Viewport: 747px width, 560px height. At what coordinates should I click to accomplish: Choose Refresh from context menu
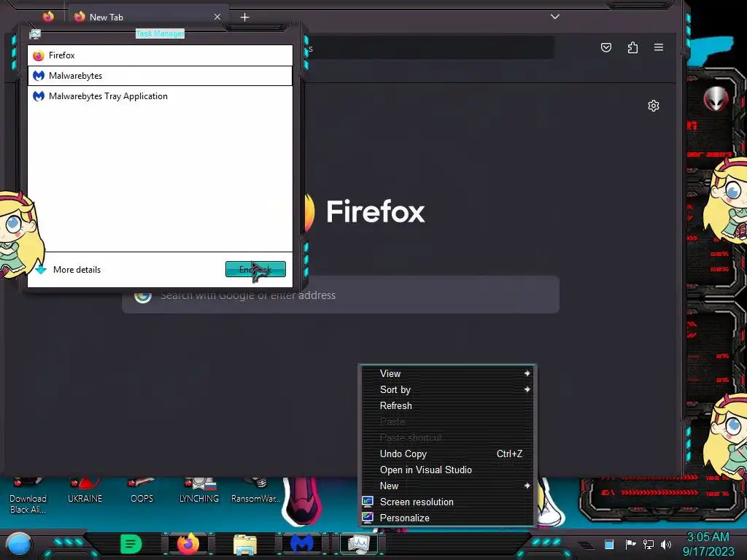(x=448, y=405)
